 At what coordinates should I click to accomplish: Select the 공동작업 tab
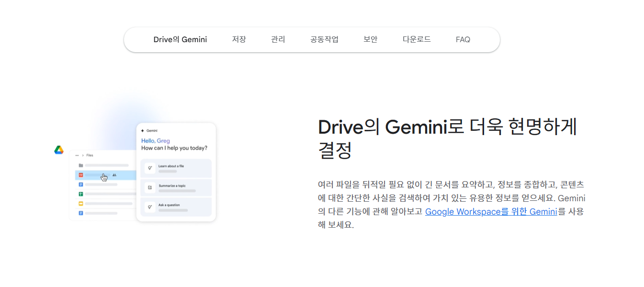pyautogui.click(x=324, y=39)
